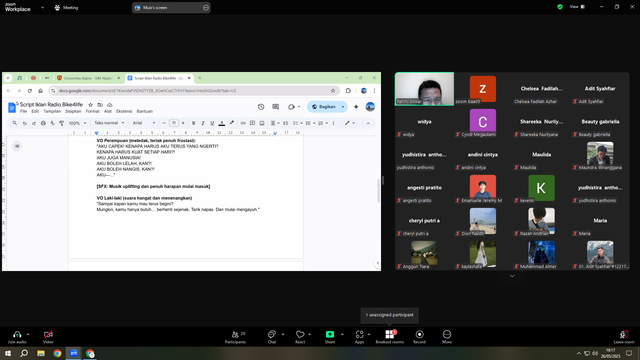The image size is (640, 360).
Task: Click Leave room
Action: (624, 337)
